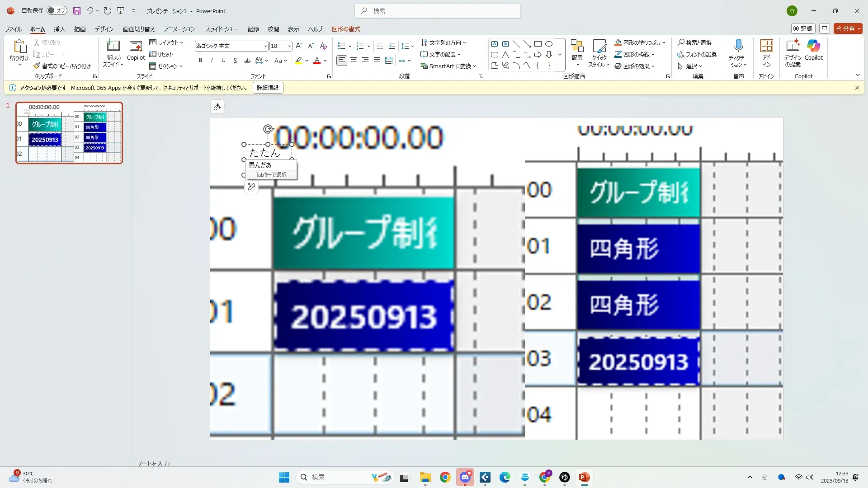Image resolution: width=868 pixels, height=488 pixels.
Task: Click the font color red swatch button
Action: tap(317, 61)
